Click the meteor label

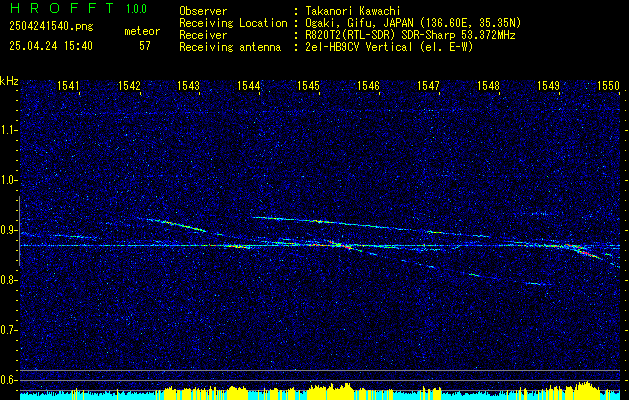coord(142,31)
